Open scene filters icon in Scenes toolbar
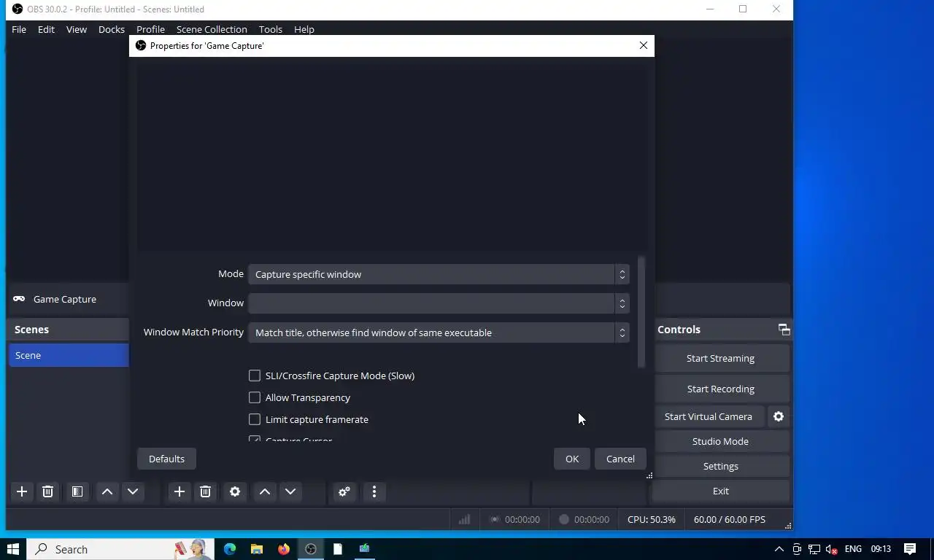The height and width of the screenshot is (560, 934). [x=77, y=491]
